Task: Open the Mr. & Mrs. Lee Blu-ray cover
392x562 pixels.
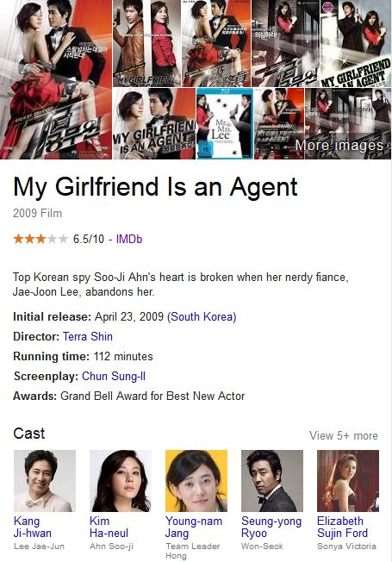Action: [225, 123]
